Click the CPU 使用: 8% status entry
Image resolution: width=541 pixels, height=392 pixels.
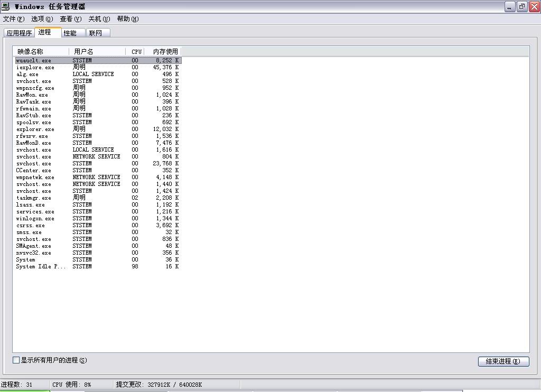coord(72,385)
